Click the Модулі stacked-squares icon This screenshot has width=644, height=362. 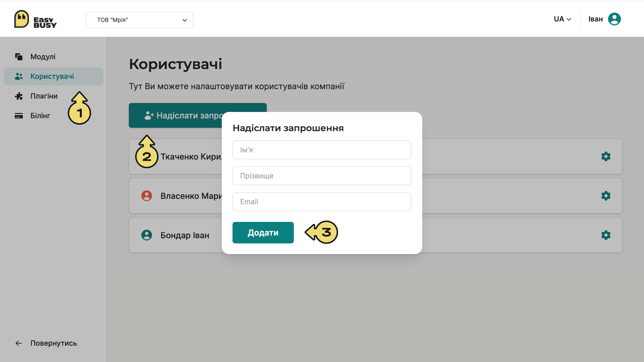19,57
